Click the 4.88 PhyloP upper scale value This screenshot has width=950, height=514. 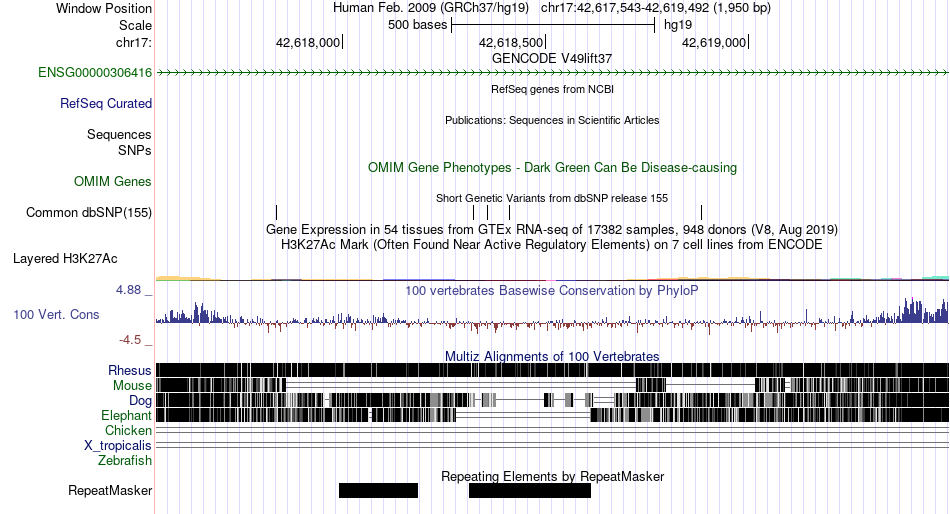point(128,290)
